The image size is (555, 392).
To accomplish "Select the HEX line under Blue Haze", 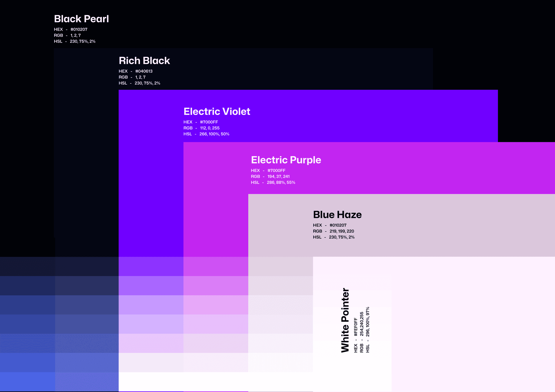I will pos(330,225).
